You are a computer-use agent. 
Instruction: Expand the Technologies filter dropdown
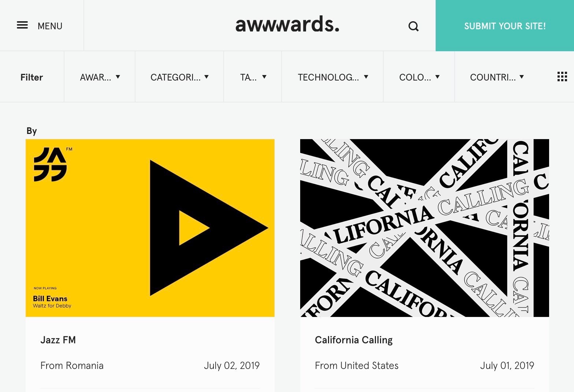(332, 77)
